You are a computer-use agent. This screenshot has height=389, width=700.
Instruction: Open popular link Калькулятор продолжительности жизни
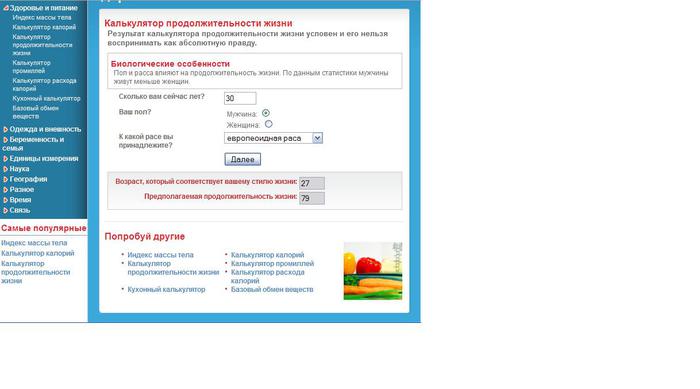(x=35, y=272)
